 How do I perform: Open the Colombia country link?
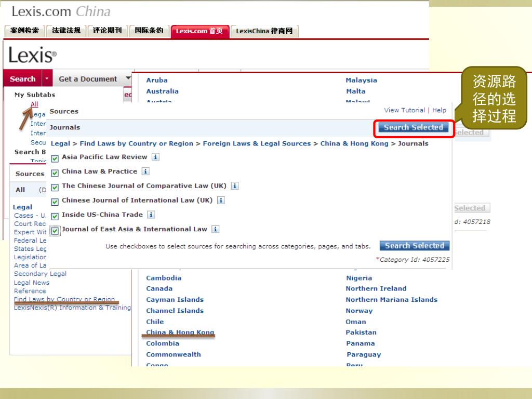163,343
